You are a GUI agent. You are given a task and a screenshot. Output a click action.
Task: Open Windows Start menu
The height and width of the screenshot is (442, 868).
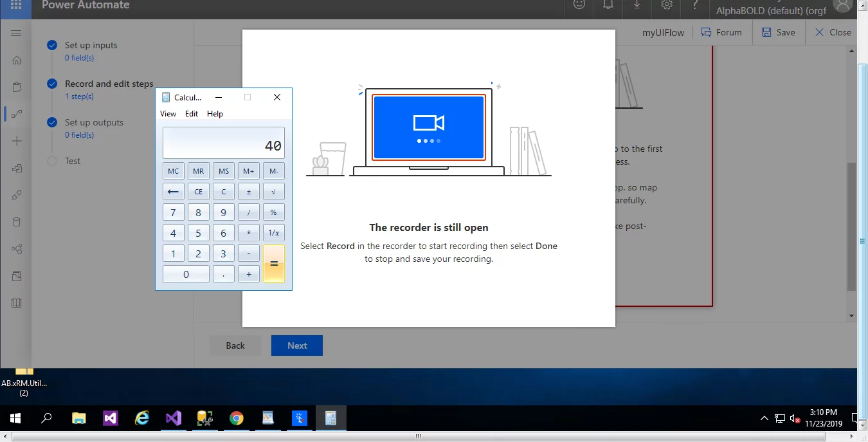pyautogui.click(x=15, y=419)
